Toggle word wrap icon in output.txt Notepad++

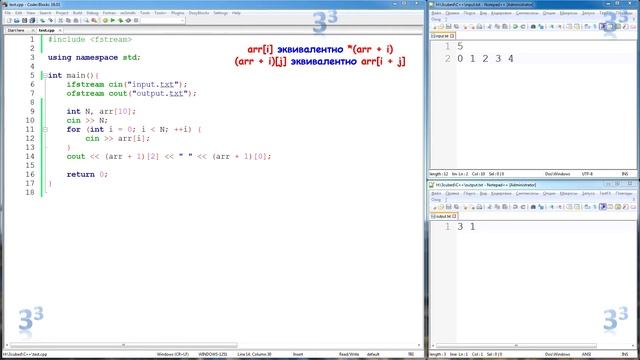(x=587, y=207)
